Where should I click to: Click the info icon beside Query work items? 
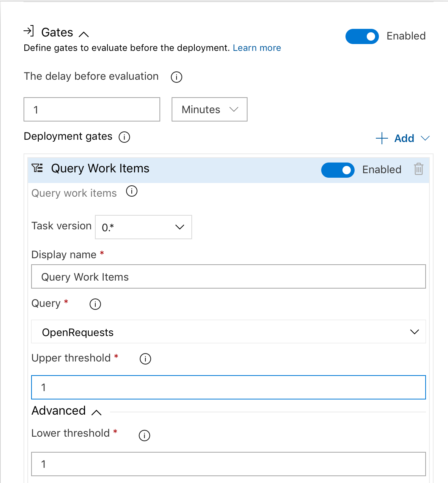(x=131, y=191)
